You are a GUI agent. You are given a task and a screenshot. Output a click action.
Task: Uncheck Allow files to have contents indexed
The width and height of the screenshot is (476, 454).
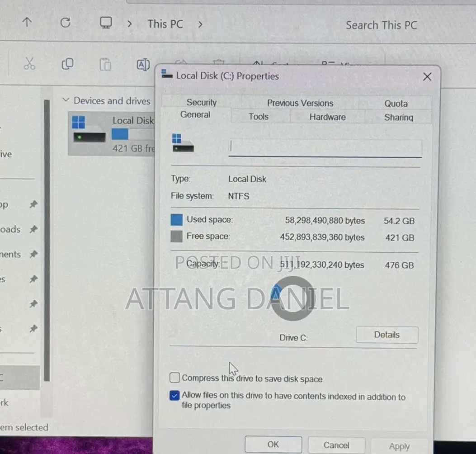174,395
